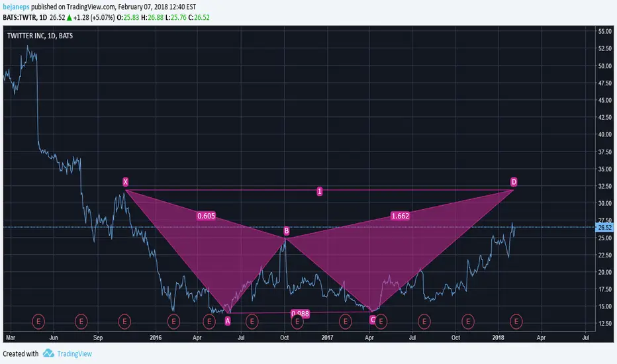Open the October 2015 earnings E marker

click(124, 322)
